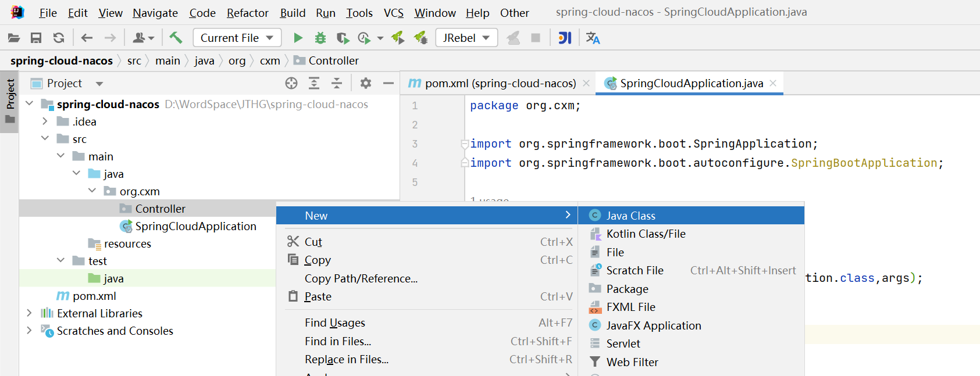
Task: Select Copy Path/Reference in context menu
Action: pyautogui.click(x=427, y=278)
